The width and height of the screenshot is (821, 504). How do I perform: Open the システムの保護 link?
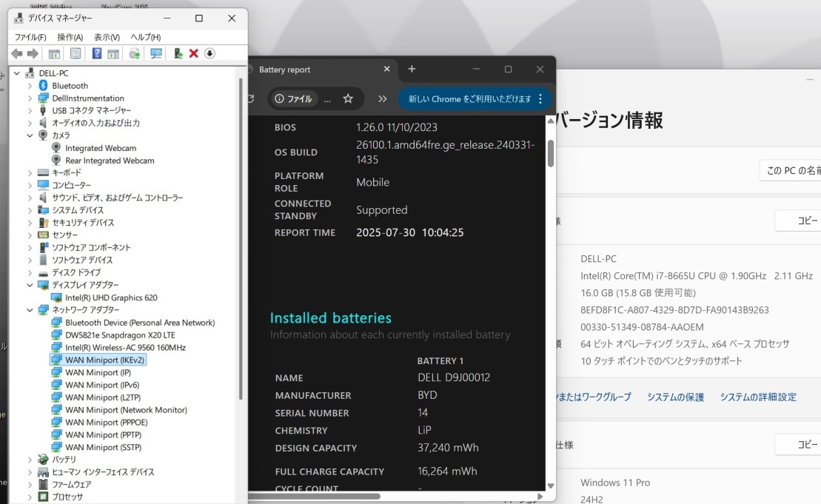(675, 397)
